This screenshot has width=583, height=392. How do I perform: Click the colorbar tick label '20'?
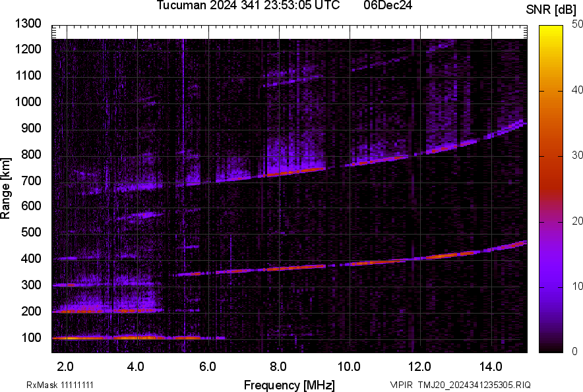click(578, 221)
